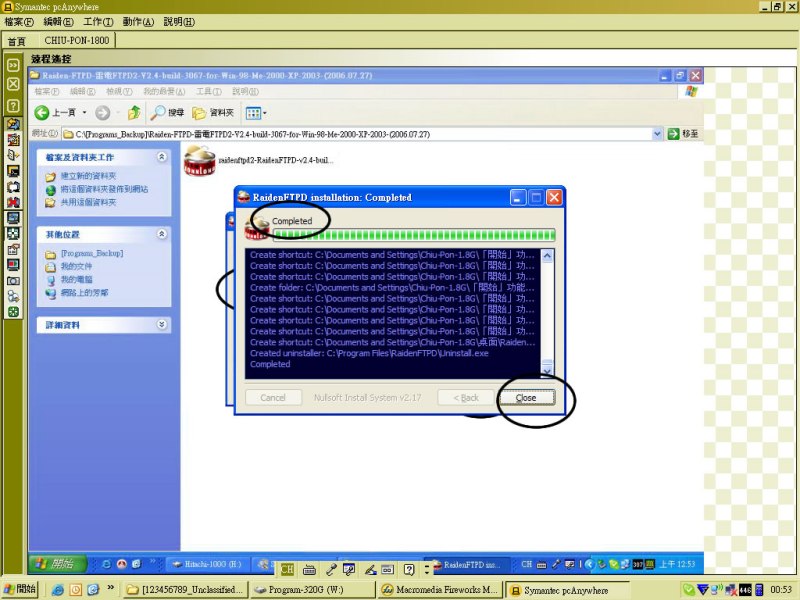Click the expand arrows icon atop pcAnywhere sidebar
This screenshot has width=800, height=600.
pos(13,65)
